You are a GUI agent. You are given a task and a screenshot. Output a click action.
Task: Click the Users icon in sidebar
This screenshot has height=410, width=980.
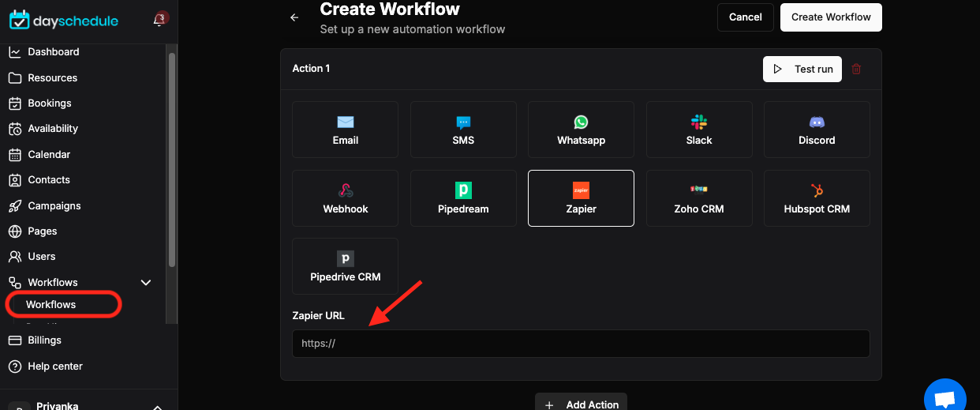(14, 257)
